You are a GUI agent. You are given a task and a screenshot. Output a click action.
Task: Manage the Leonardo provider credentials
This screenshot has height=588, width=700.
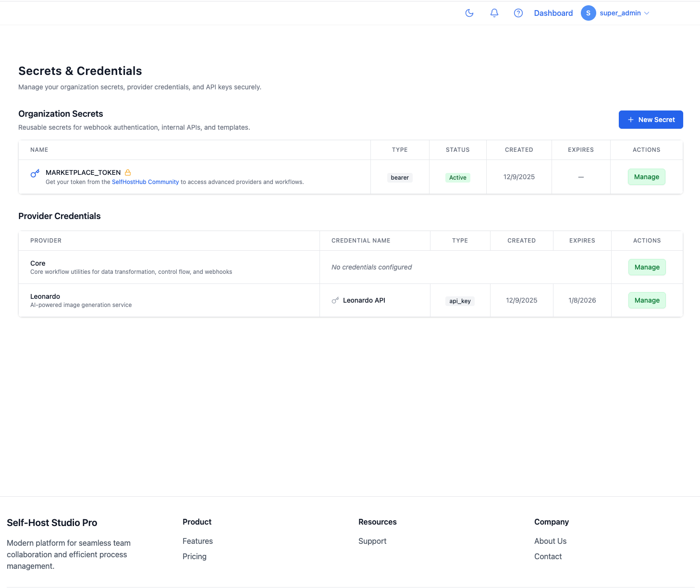[x=647, y=300]
